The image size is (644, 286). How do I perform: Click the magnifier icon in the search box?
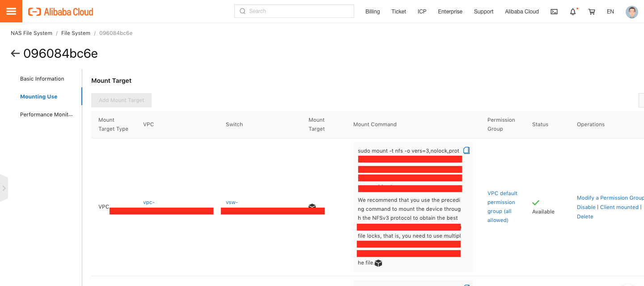click(x=242, y=11)
